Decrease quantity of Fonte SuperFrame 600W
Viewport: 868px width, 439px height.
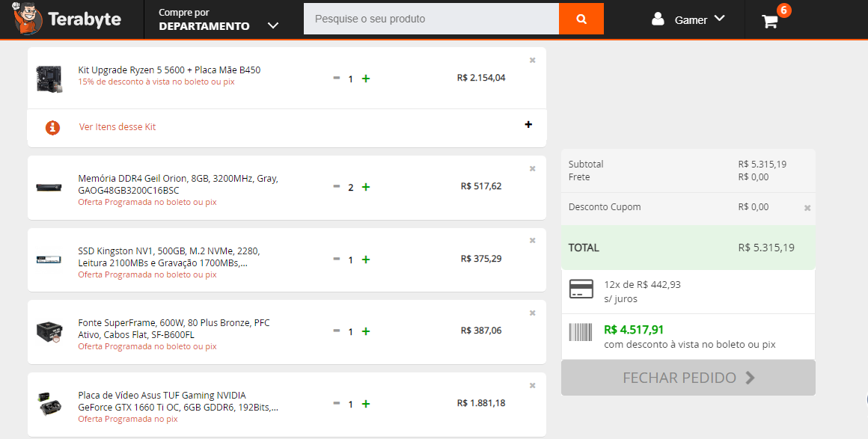point(337,331)
